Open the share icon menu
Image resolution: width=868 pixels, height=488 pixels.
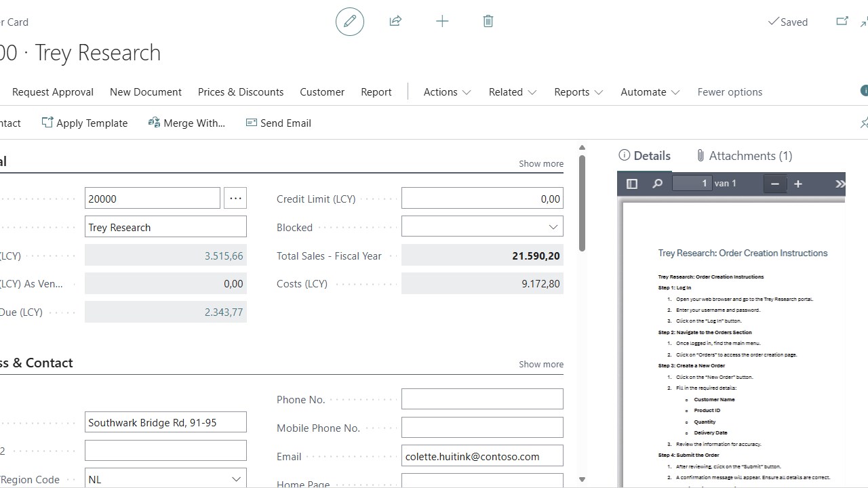[396, 22]
